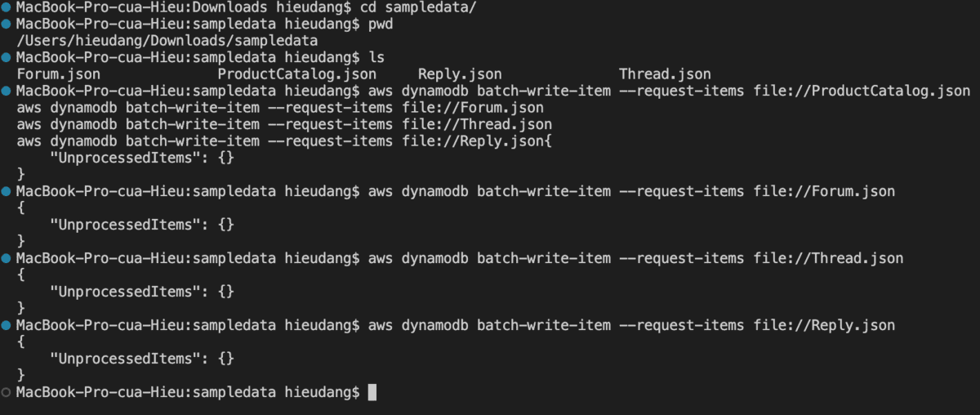Click Reply.json in the ls file listing

pos(460,74)
